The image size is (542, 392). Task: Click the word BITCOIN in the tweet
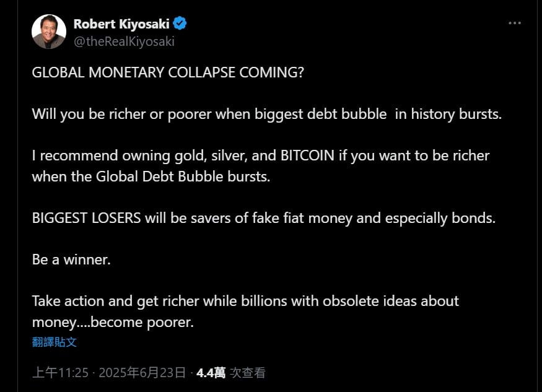pyautogui.click(x=308, y=155)
